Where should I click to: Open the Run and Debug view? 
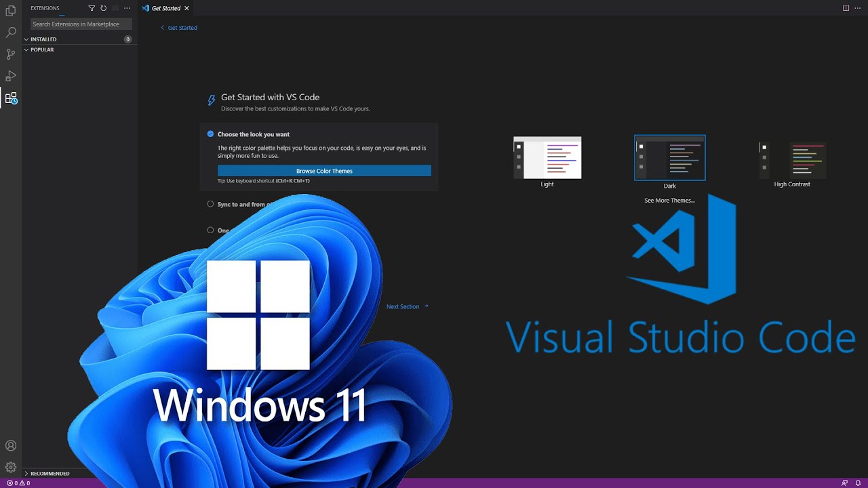coord(11,76)
